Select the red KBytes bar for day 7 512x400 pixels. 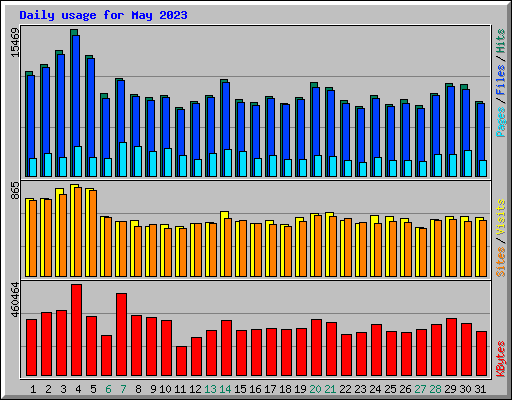pos(121,335)
